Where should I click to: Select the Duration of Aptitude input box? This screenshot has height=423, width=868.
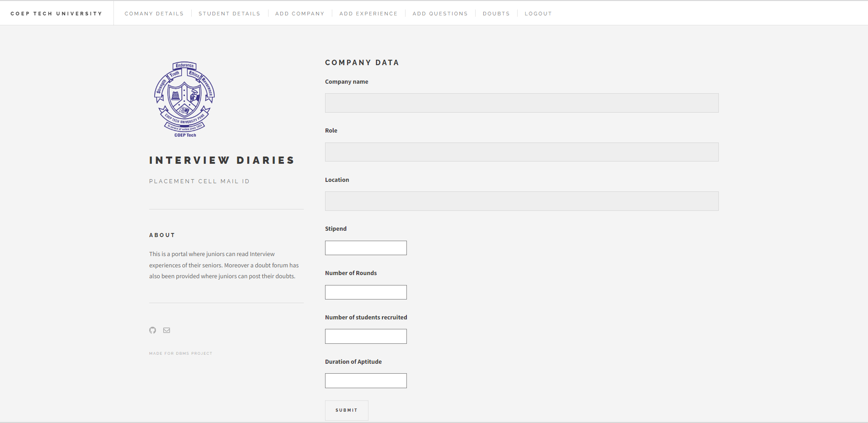(x=366, y=380)
